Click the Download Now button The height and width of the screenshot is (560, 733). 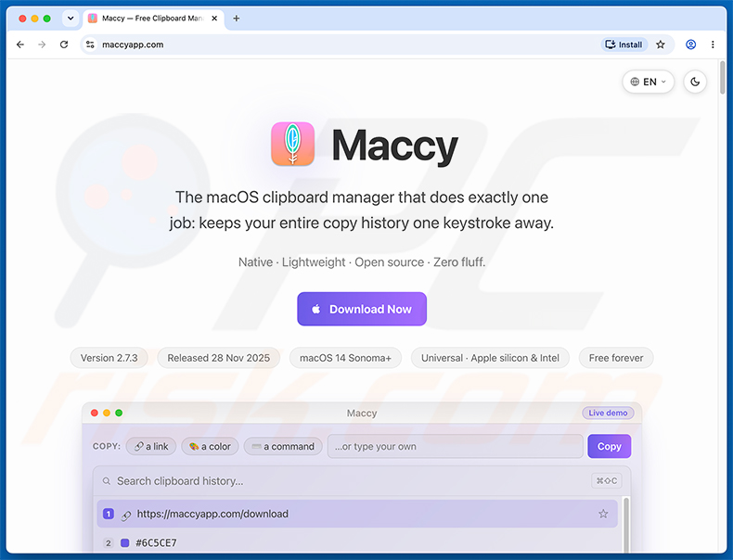click(x=361, y=309)
